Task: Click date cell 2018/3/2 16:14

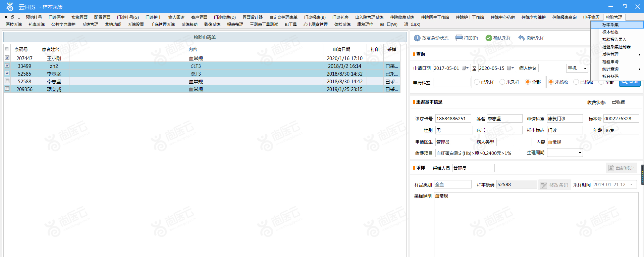Action: (x=345, y=66)
